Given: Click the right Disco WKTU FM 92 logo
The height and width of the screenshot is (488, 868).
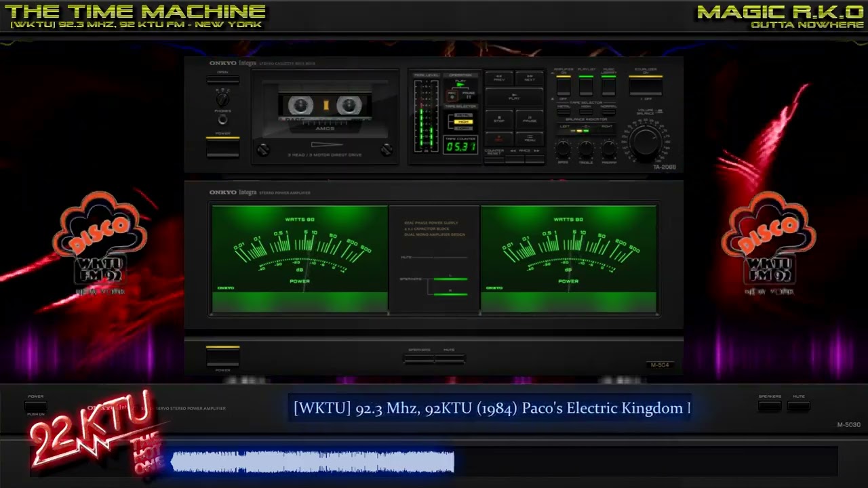Looking at the screenshot, I should point(768,243).
